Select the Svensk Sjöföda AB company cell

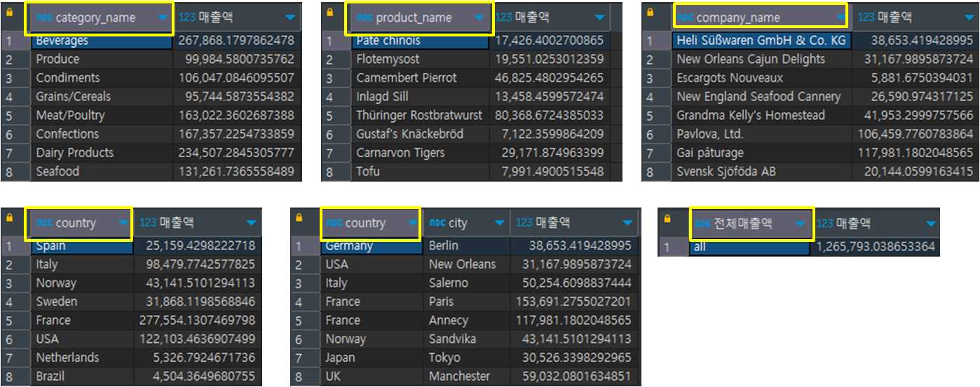(x=761, y=171)
